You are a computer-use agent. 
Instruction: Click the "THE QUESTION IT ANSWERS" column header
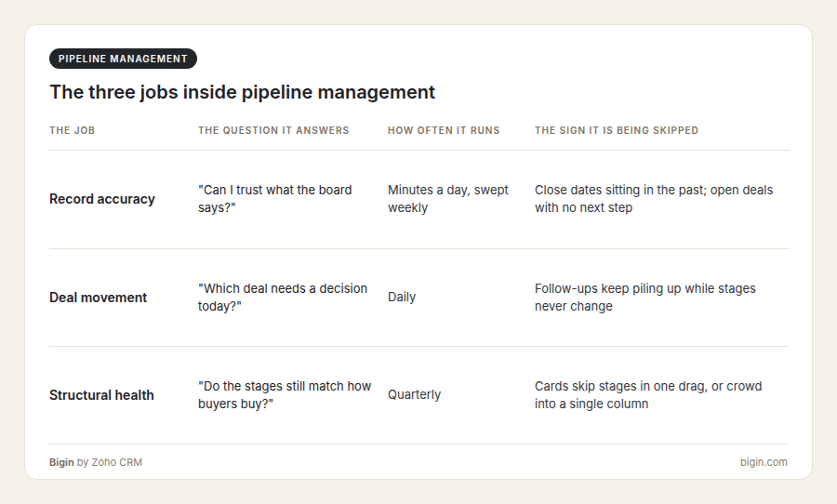(x=273, y=130)
